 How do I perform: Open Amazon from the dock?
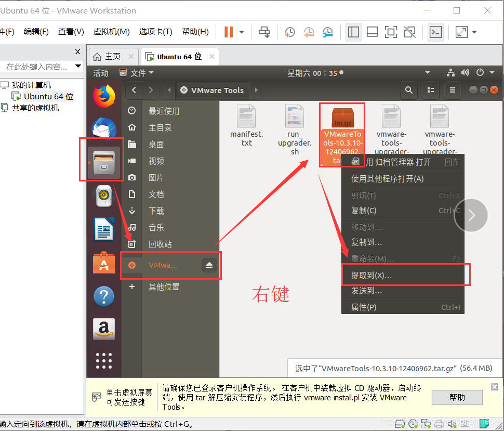[103, 329]
